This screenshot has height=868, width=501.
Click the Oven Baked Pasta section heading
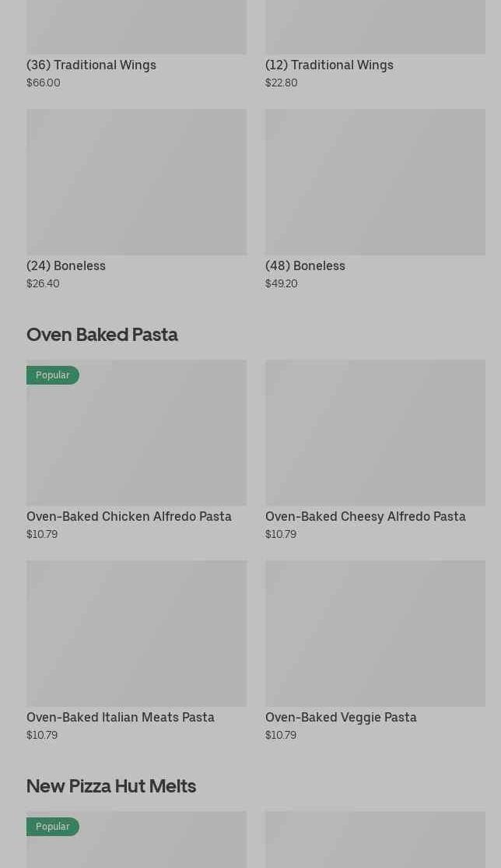point(102,334)
